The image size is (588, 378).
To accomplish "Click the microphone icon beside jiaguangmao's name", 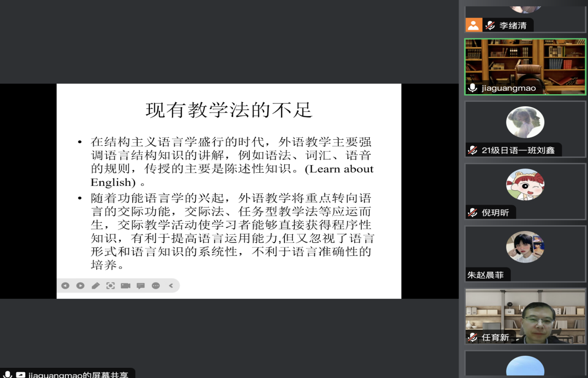I will 473,88.
